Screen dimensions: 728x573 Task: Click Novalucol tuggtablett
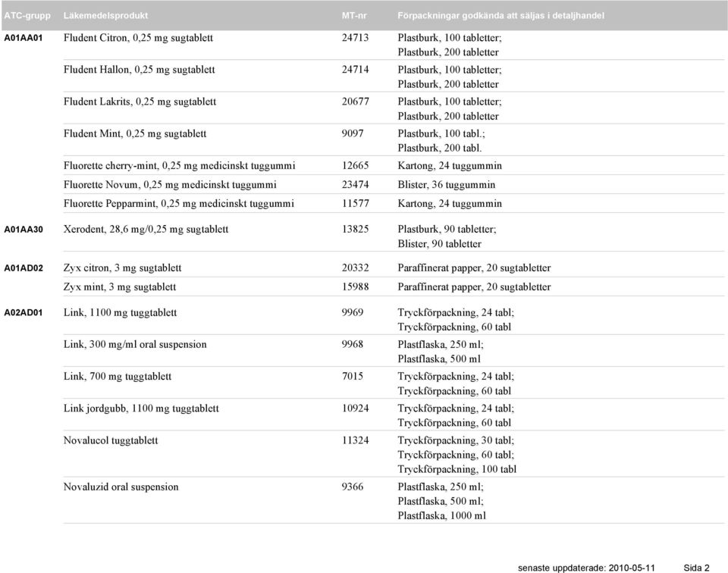pos(111,441)
